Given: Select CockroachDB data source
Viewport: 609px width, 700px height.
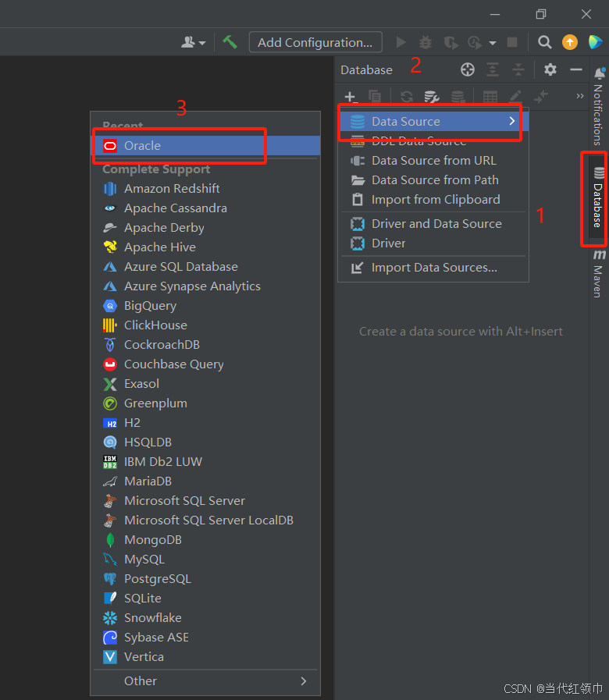Looking at the screenshot, I should click(x=207, y=345).
